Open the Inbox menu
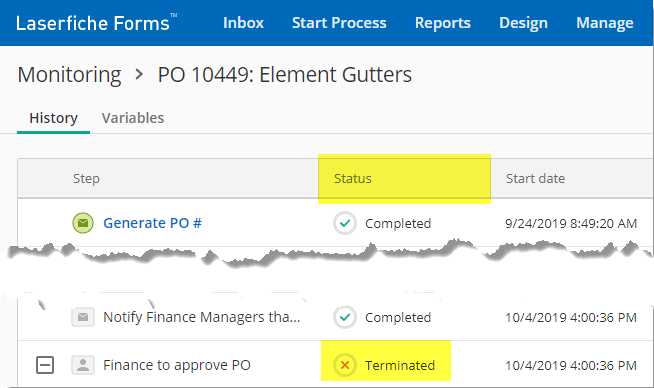 (243, 23)
